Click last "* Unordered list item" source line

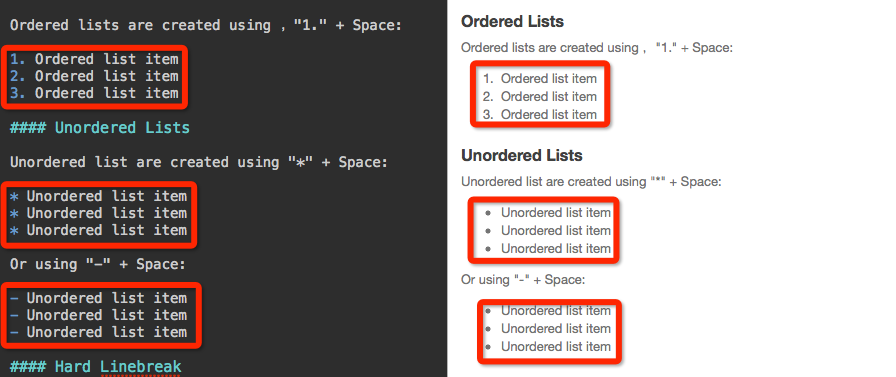pos(98,230)
